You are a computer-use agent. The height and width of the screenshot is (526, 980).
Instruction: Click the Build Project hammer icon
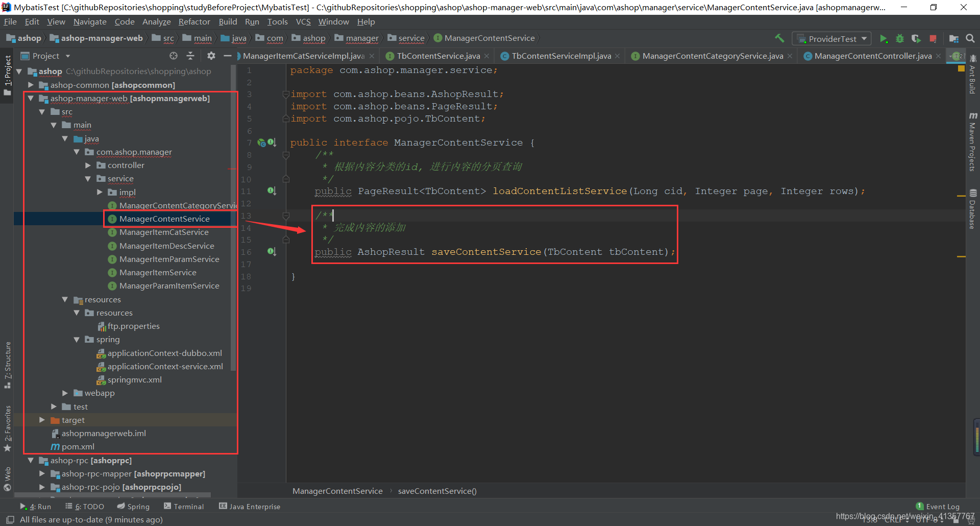[779, 38]
